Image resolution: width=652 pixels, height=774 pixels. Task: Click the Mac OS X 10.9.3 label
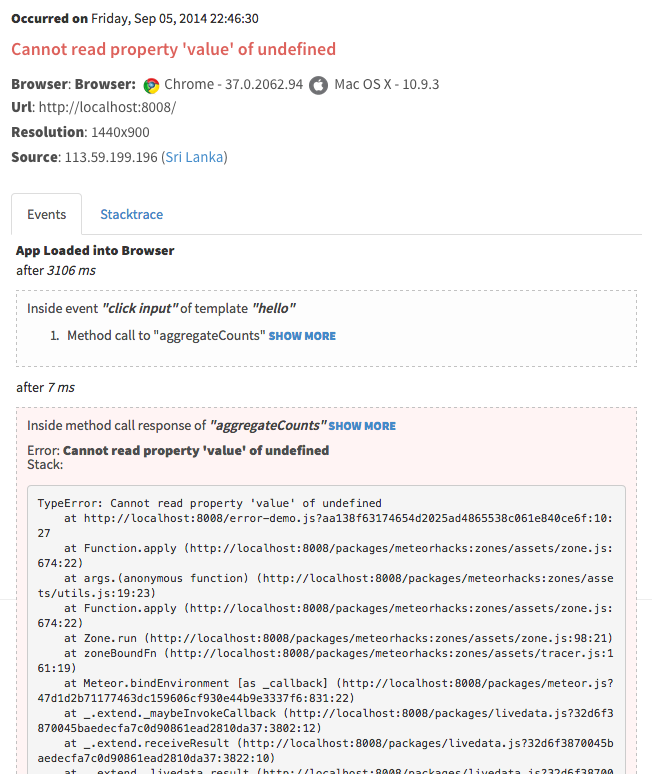click(x=386, y=84)
